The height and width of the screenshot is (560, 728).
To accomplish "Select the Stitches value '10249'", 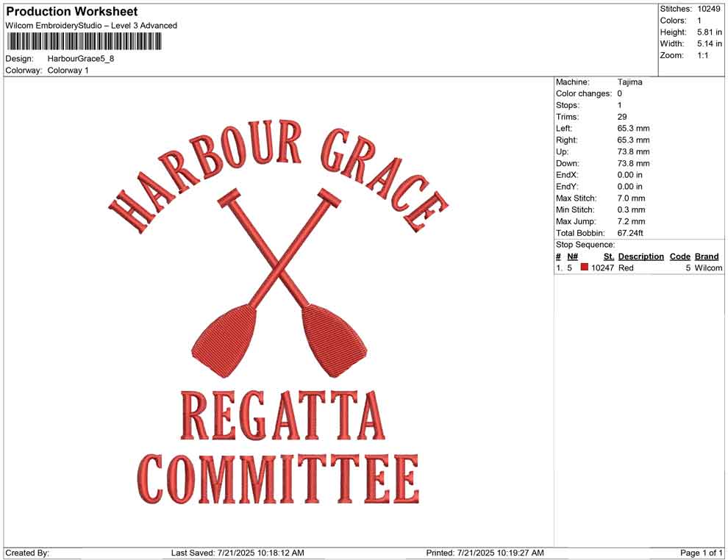I will click(x=709, y=9).
